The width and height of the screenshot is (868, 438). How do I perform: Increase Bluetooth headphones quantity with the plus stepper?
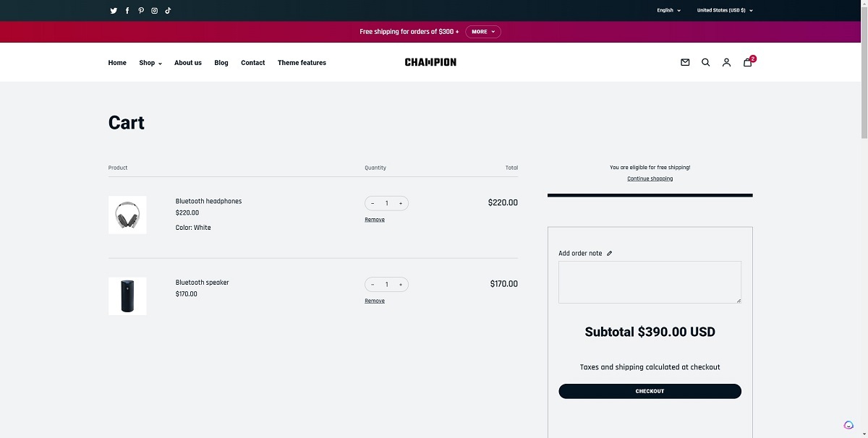point(400,203)
